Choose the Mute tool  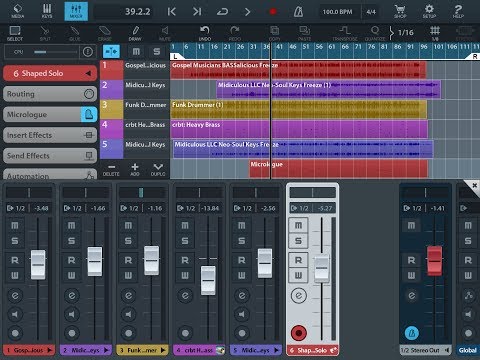165,33
